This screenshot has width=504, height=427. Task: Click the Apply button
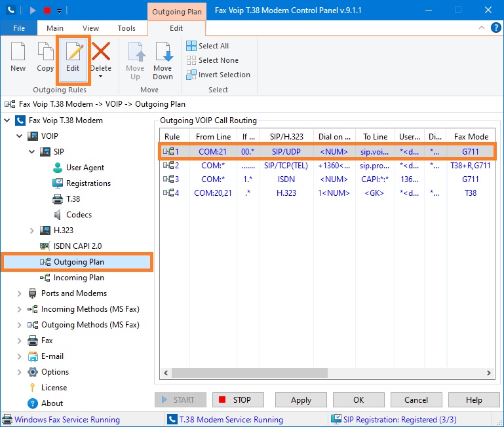click(301, 400)
